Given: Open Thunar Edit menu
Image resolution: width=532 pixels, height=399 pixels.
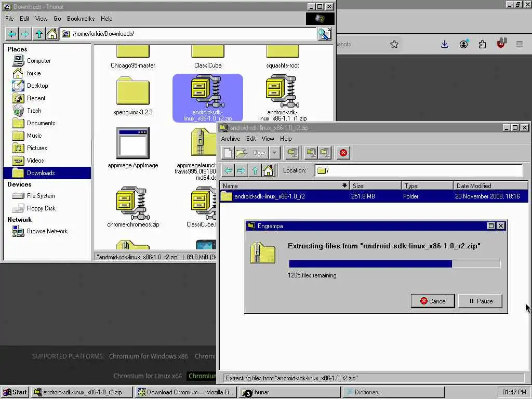Looking at the screenshot, I should coord(24,19).
